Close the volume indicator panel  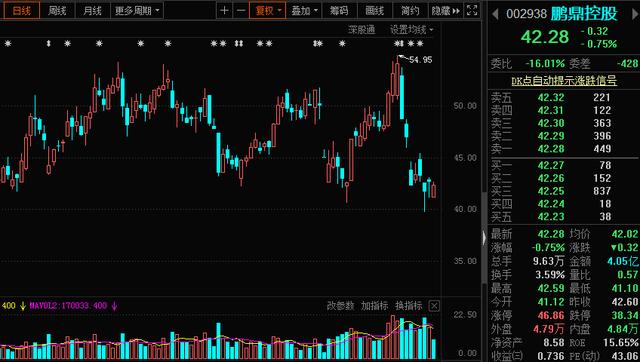pos(434,306)
